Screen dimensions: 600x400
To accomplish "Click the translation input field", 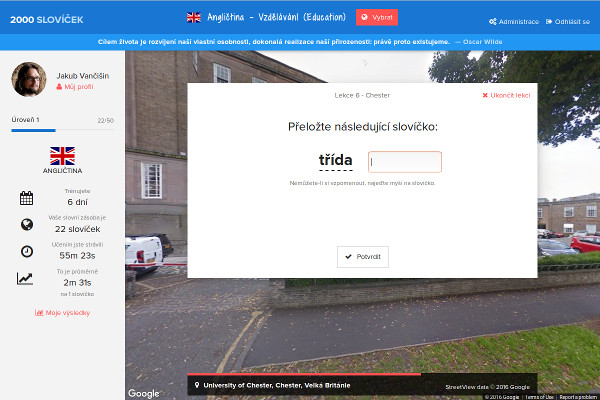I will click(x=405, y=162).
